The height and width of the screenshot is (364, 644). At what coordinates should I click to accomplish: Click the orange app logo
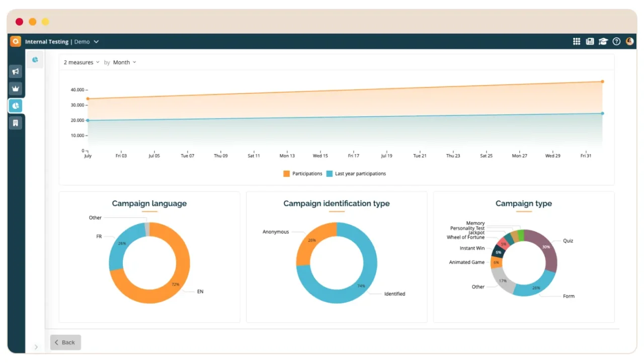(16, 41)
